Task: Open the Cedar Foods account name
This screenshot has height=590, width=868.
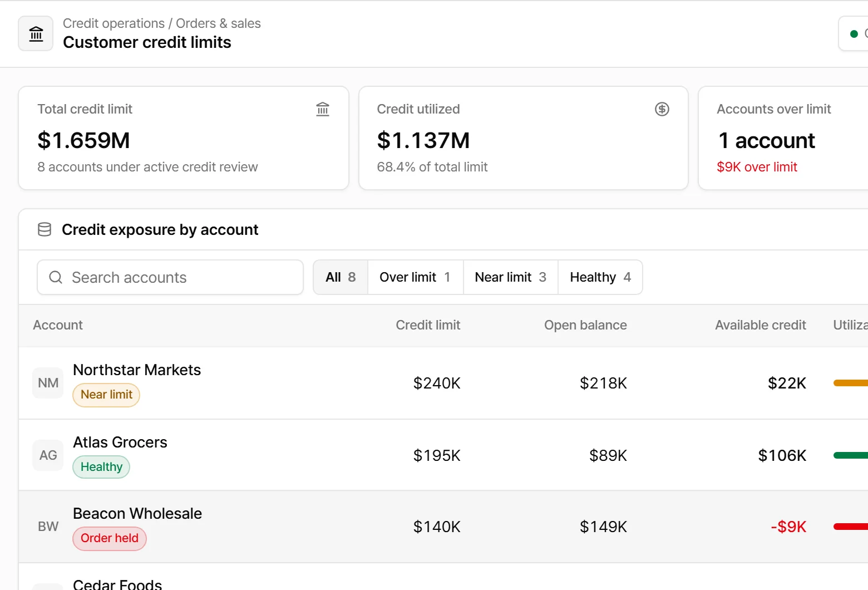Action: click(x=117, y=584)
